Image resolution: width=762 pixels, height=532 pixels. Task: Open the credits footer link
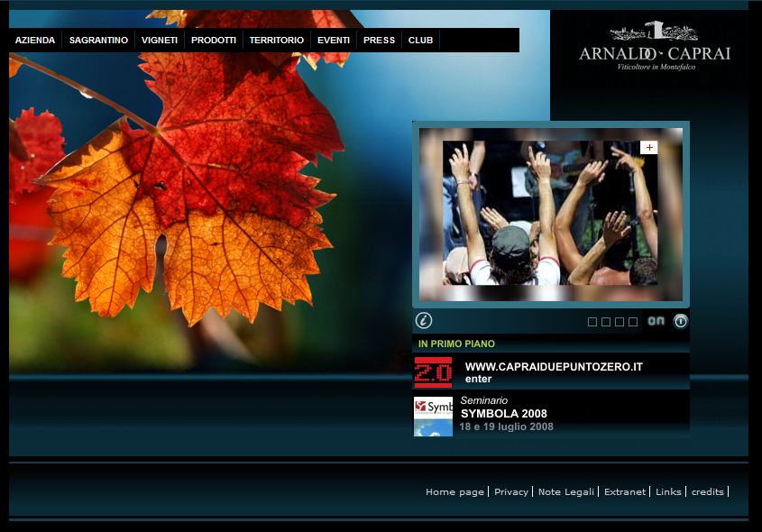tap(708, 491)
